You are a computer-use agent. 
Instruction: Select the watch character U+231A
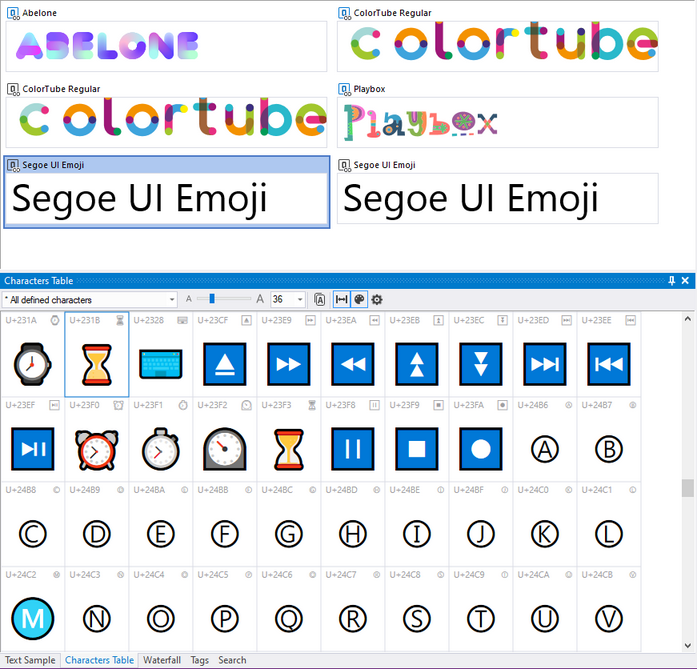point(32,354)
